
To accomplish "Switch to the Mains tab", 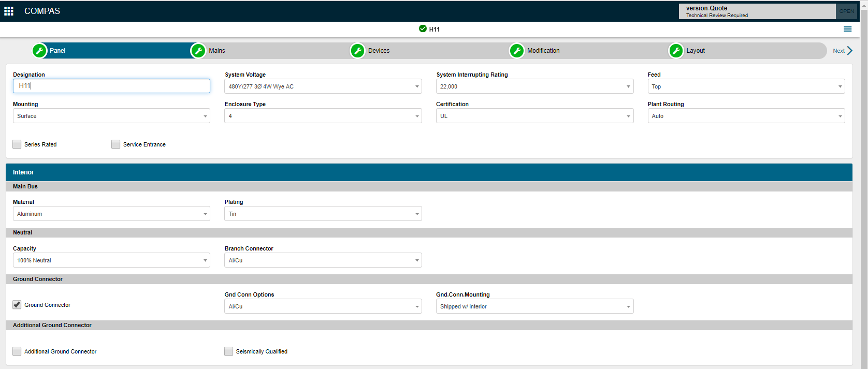I will [x=217, y=51].
